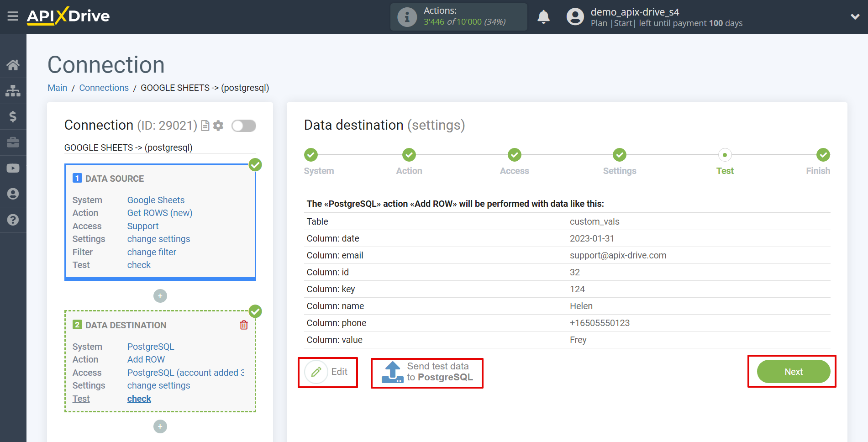Go to the Finish step
This screenshot has width=868, height=442.
click(823, 155)
